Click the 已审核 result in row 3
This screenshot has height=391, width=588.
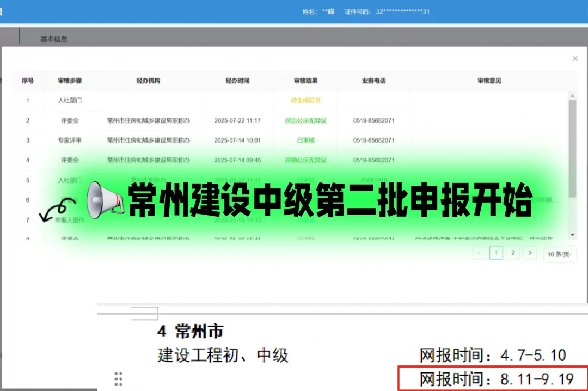pyautogui.click(x=305, y=140)
